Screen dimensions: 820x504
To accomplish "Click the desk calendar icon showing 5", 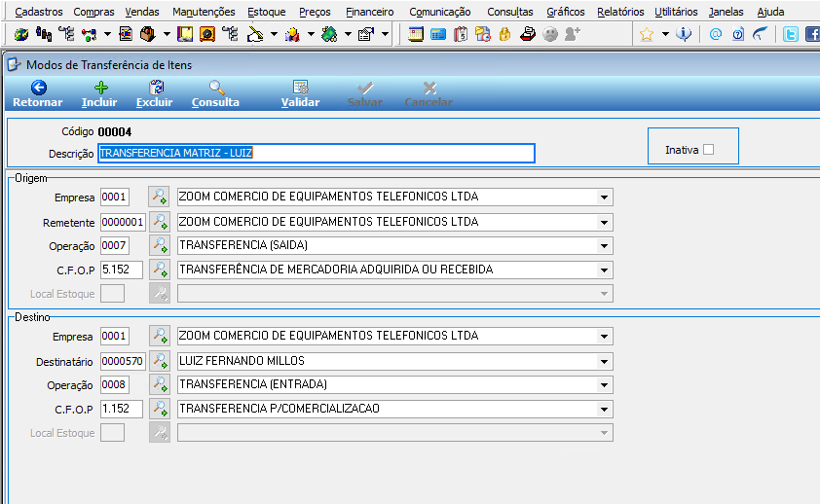I will tap(461, 34).
